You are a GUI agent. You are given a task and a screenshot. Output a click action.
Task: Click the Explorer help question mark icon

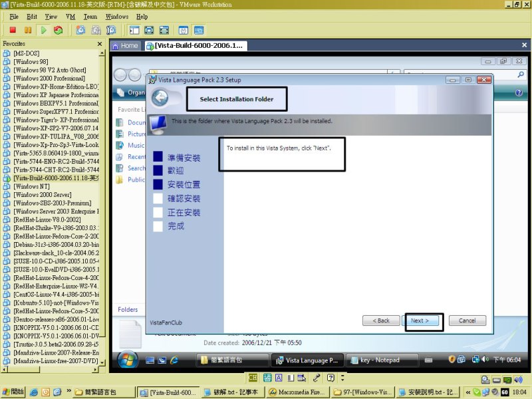[519, 92]
